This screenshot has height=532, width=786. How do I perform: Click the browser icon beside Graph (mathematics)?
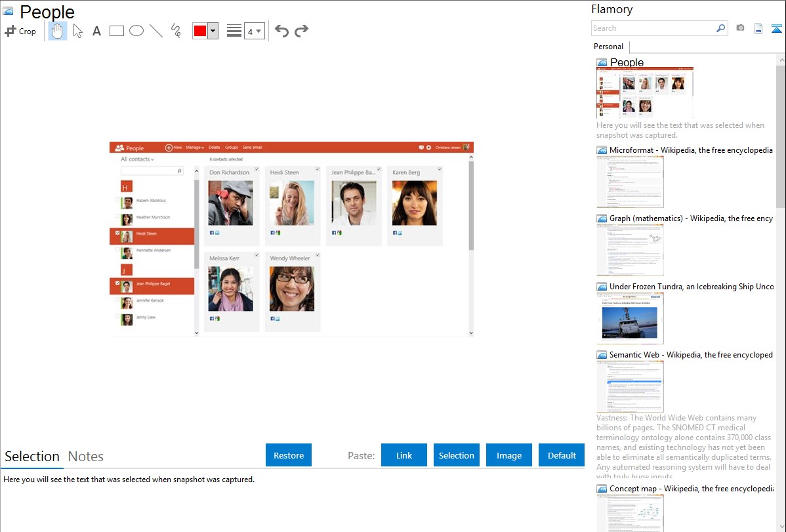tap(602, 218)
